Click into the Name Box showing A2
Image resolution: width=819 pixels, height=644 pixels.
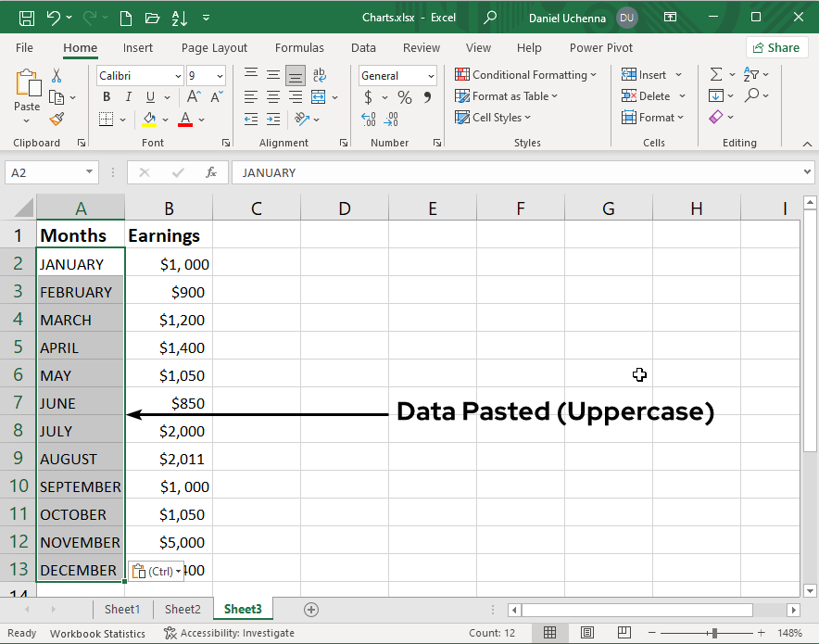(44, 172)
